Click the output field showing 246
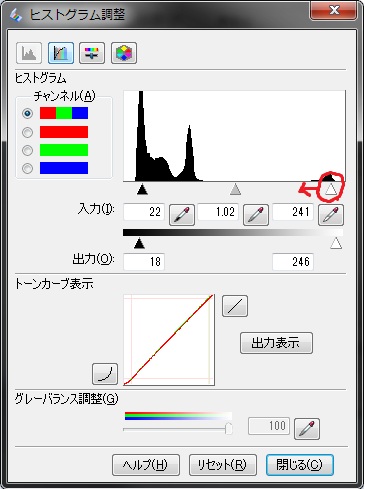 click(293, 262)
